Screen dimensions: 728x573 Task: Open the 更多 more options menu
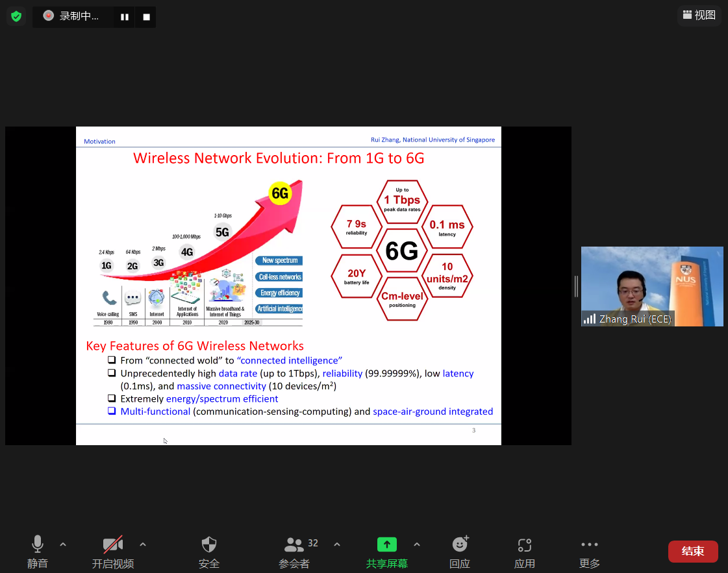(590, 552)
